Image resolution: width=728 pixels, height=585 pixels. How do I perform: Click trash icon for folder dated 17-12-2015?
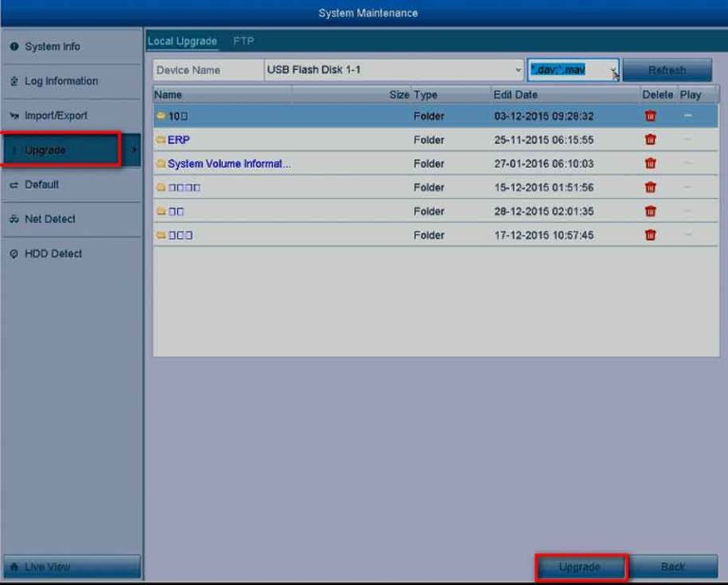(x=650, y=235)
